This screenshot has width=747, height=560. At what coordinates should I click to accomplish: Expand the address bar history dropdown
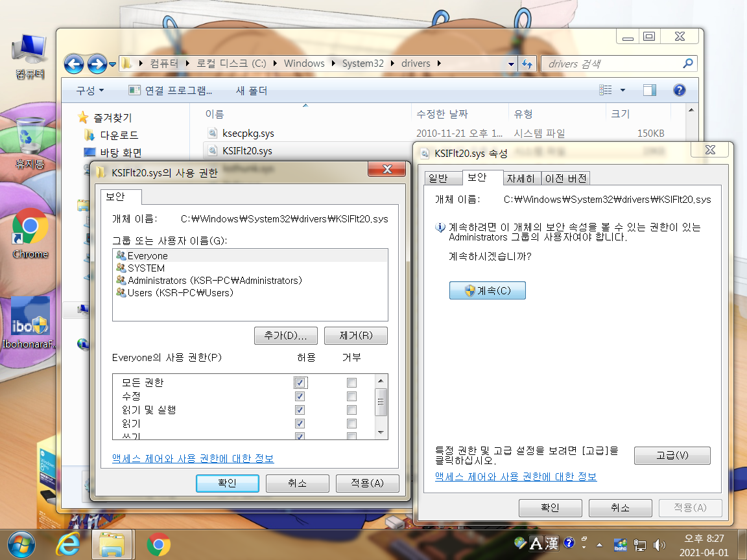(x=511, y=64)
